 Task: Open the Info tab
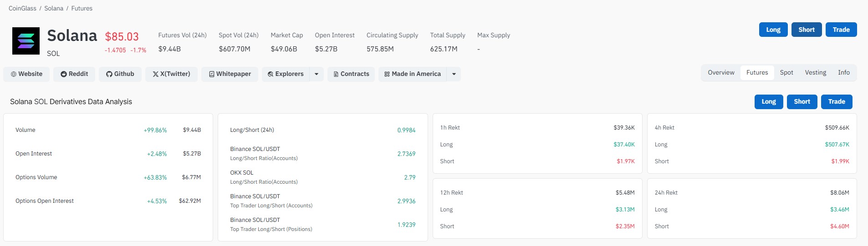(x=844, y=73)
